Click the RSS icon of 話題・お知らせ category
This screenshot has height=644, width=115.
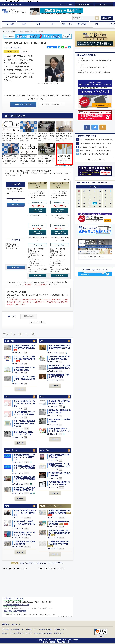(x=34, y=450)
